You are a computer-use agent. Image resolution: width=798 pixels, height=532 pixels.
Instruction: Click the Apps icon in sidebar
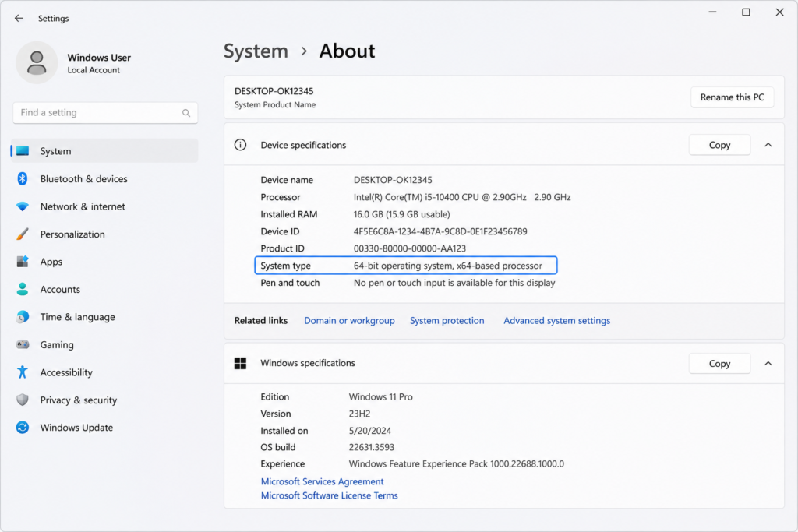click(23, 262)
